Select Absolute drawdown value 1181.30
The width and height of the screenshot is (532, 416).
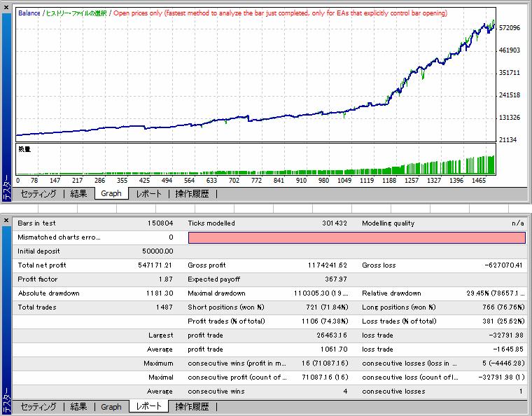tap(160, 293)
